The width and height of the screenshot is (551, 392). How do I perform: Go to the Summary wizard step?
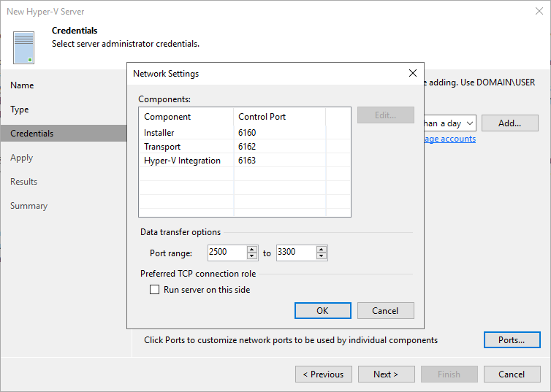(x=28, y=206)
